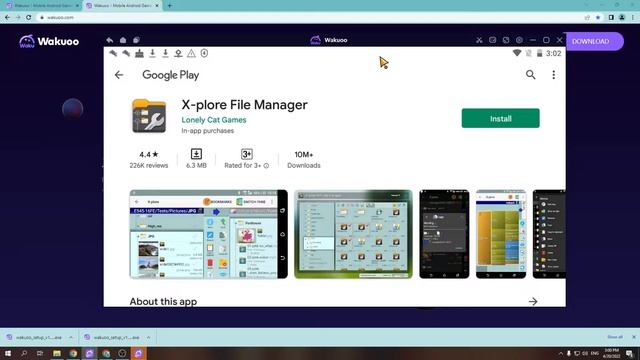Expand first download item chevron menu

pos(71,338)
